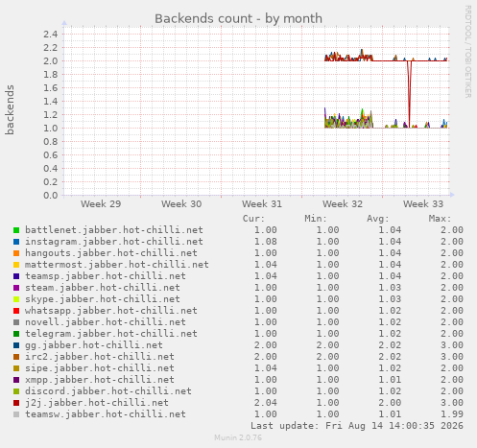This screenshot has height=448, width=477.
Task: Click the Last update timestamp text
Action: [357, 426]
